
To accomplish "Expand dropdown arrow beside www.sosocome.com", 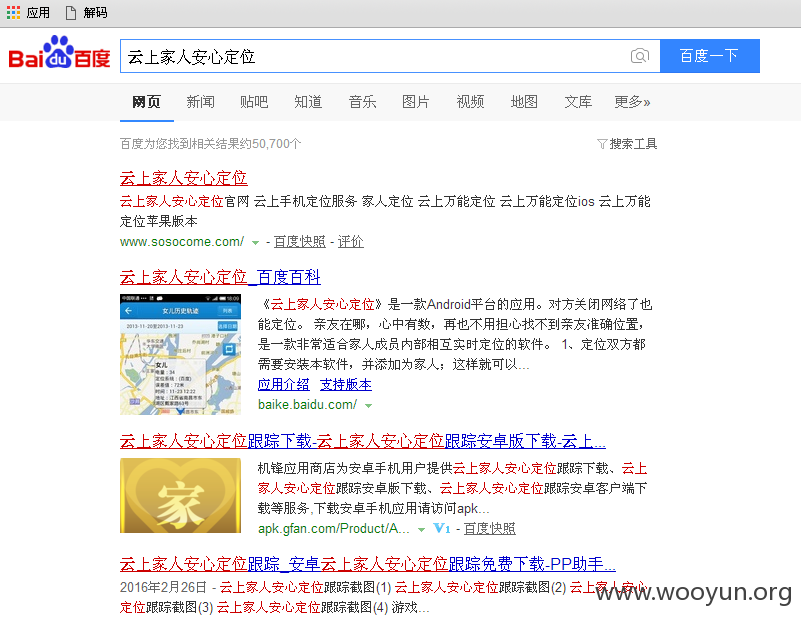I will point(255,243).
